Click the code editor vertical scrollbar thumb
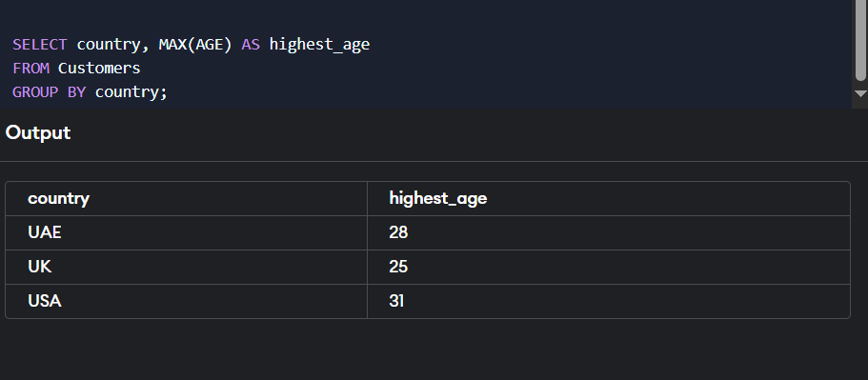The image size is (868, 380). 860,40
